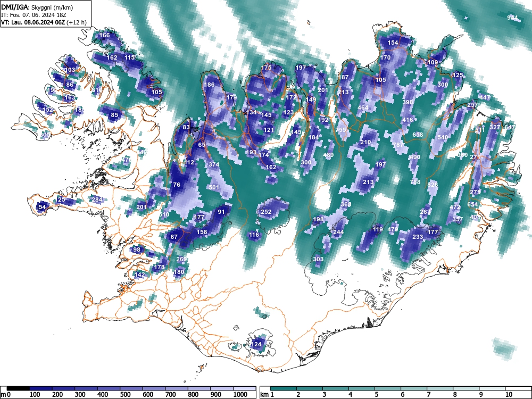Click the visibility value "192"
Image resolution: width=532 pixels, height=399 pixels.
[323, 119]
